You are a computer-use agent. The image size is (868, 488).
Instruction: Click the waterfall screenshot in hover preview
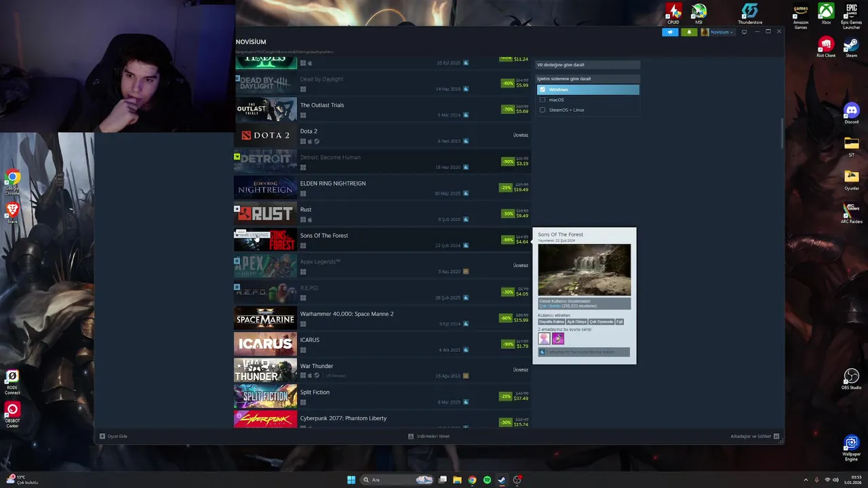[584, 270]
